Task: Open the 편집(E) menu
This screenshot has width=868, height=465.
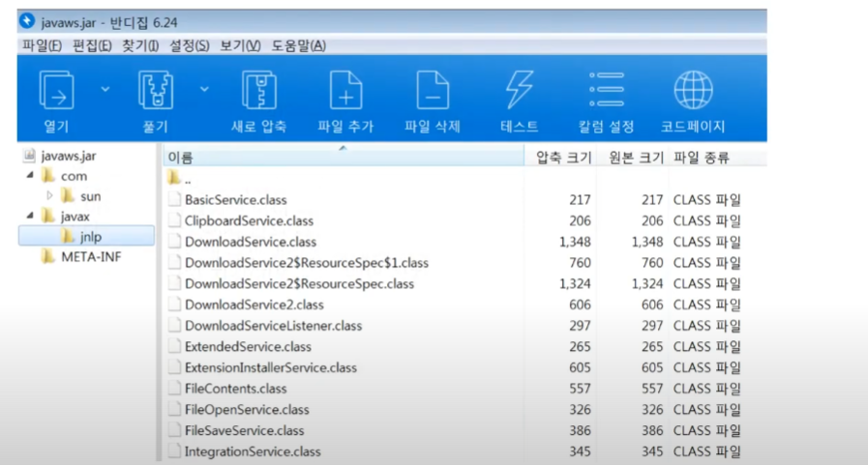Action: pyautogui.click(x=93, y=45)
